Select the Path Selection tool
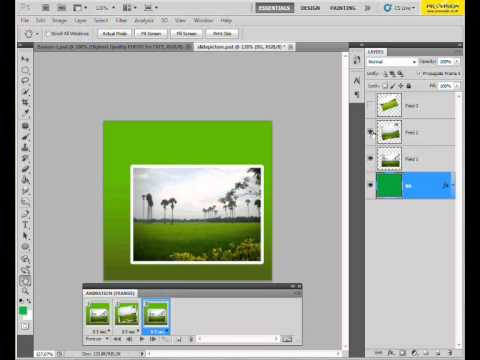This screenshot has width=480, height=360. [25, 236]
